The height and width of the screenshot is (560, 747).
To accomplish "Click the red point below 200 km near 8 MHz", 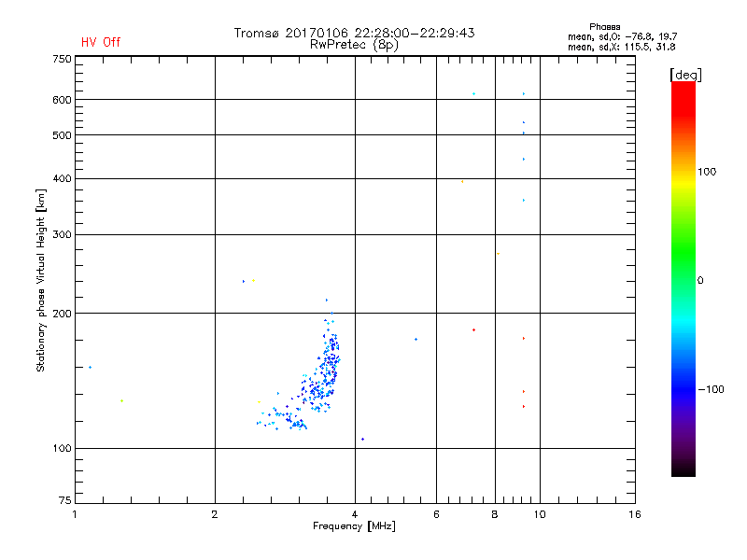I will click(473, 330).
